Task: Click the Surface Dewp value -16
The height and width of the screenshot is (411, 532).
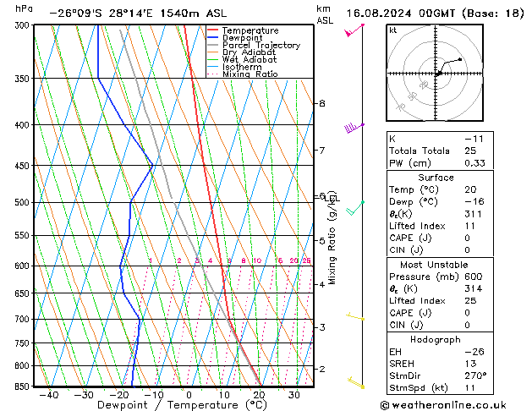Action: pyautogui.click(x=474, y=201)
